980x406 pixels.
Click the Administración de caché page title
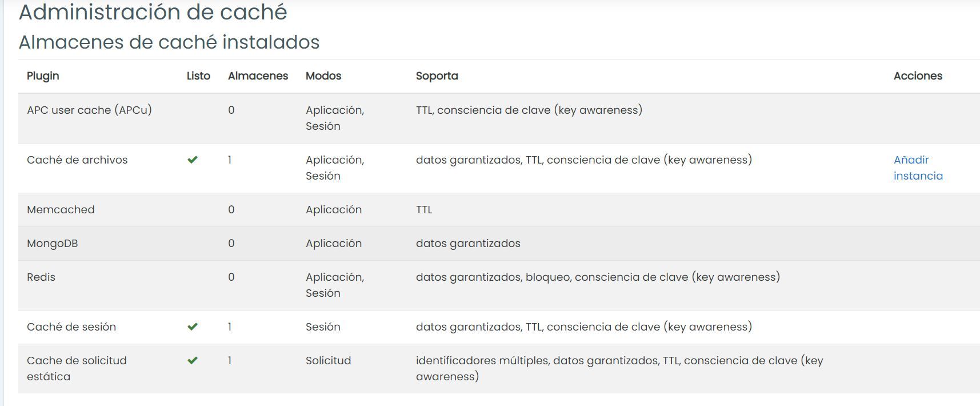(153, 12)
